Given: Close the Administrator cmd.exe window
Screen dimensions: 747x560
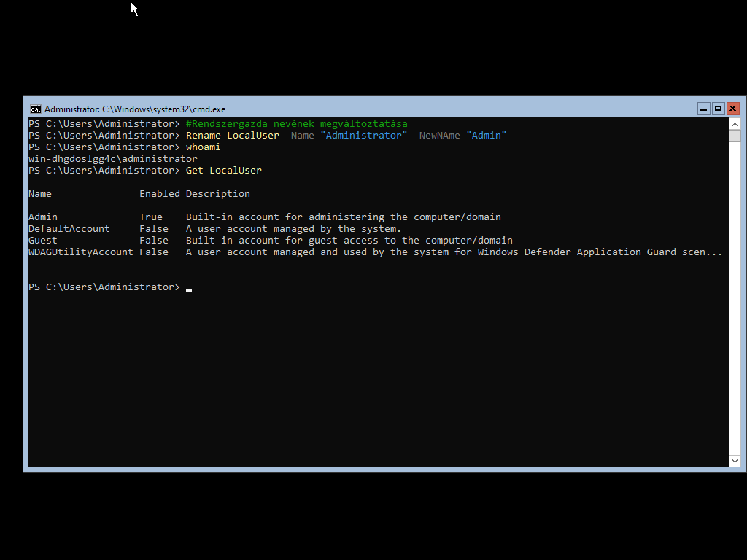Looking at the screenshot, I should tap(733, 109).
